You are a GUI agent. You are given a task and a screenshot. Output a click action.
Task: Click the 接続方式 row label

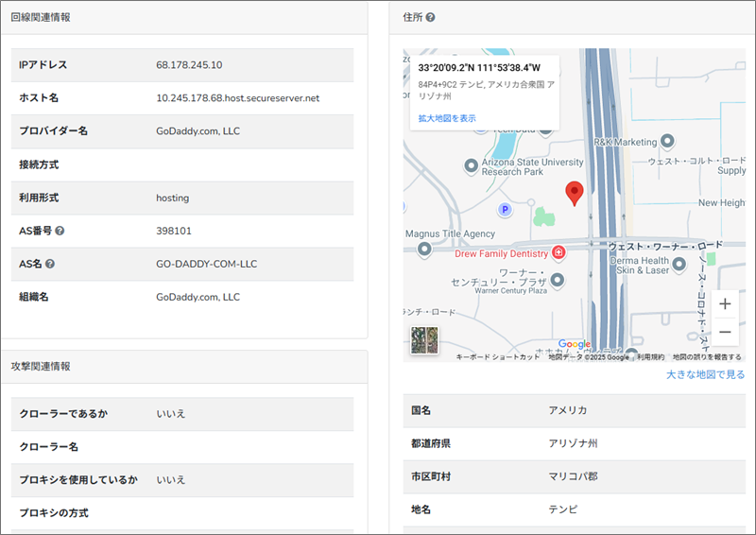coord(39,164)
